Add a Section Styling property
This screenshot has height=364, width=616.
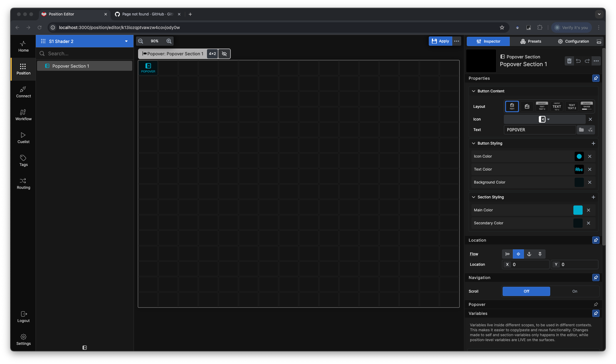click(593, 197)
